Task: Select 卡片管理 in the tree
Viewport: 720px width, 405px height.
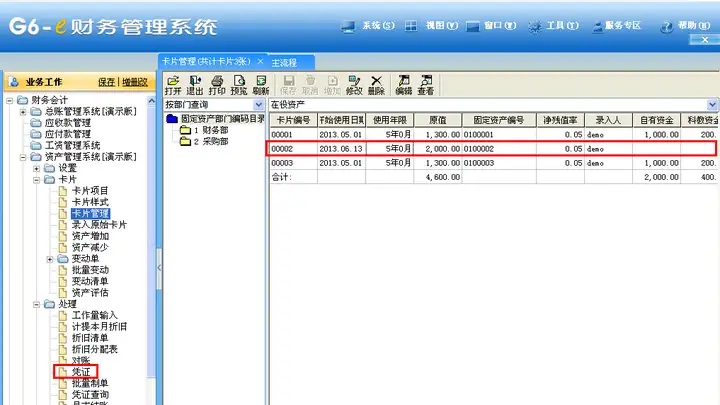Action: (x=90, y=214)
